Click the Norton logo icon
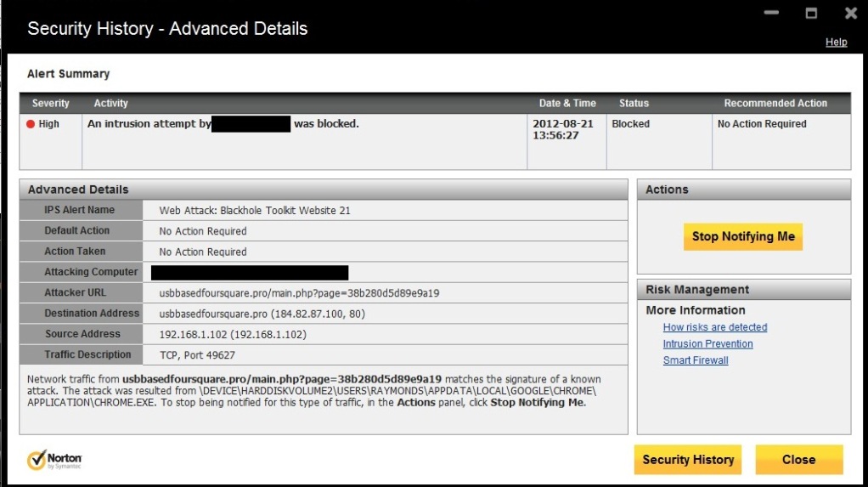This screenshot has width=868, height=487. [x=54, y=459]
